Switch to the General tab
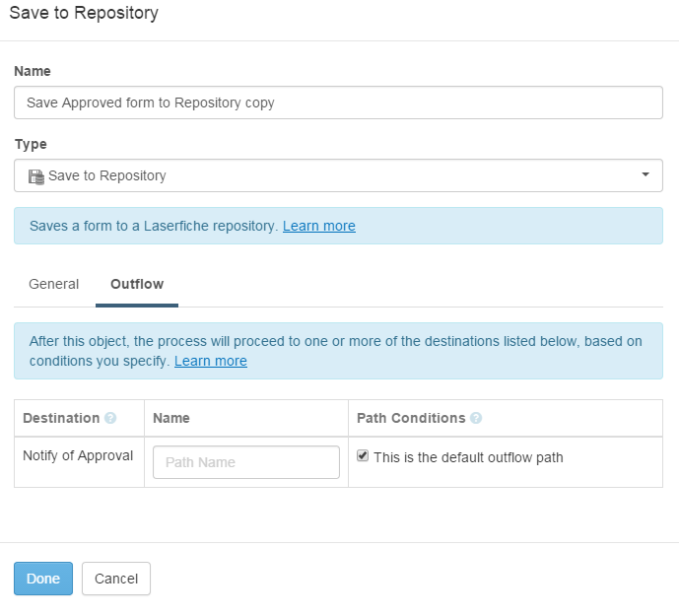The width and height of the screenshot is (679, 616). click(x=53, y=284)
